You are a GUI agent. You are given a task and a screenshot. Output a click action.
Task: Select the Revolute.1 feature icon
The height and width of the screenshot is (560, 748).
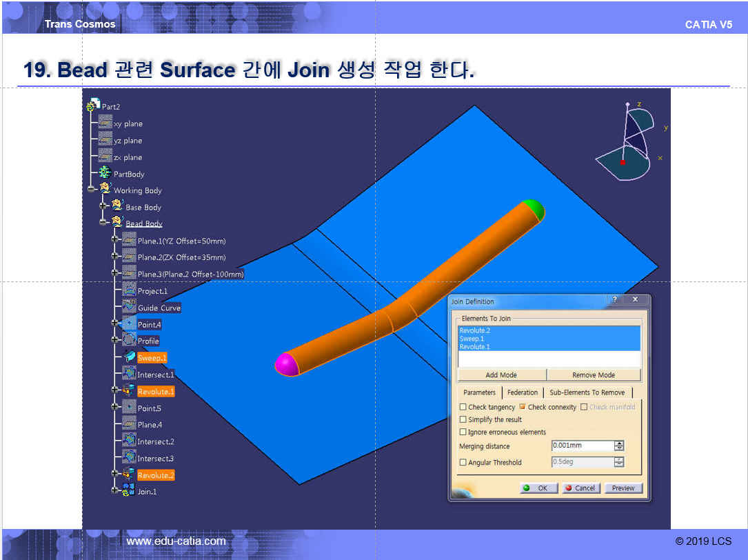point(129,391)
